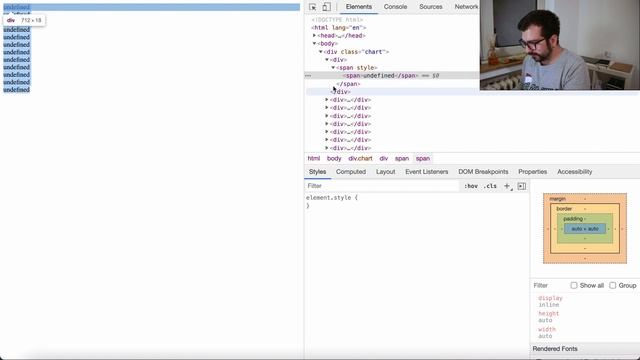Viewport: 640px width, 360px height.
Task: Open the Layout pane tab
Action: (385, 172)
